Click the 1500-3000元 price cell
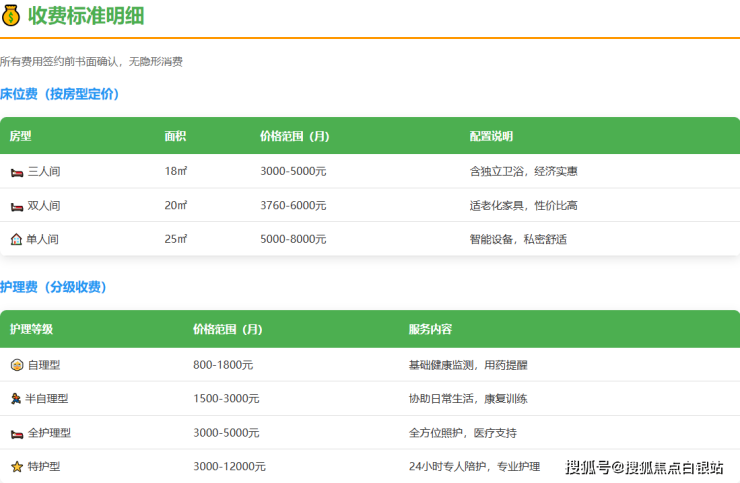The width and height of the screenshot is (740, 483). pos(226,399)
